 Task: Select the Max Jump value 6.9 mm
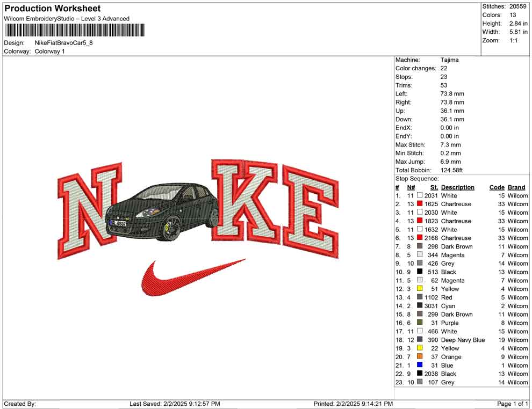pyautogui.click(x=450, y=162)
